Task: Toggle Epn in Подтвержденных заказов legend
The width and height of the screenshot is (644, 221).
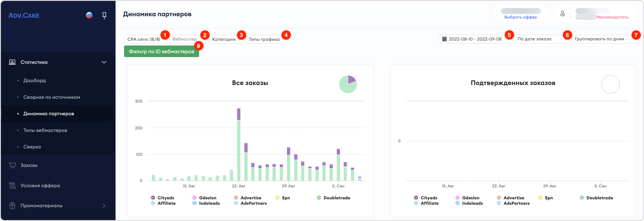Action: 546,198
